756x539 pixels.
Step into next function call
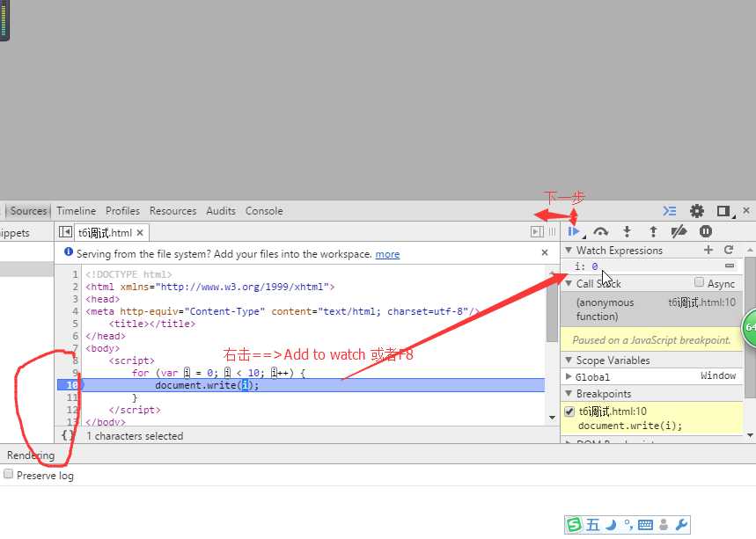627,231
